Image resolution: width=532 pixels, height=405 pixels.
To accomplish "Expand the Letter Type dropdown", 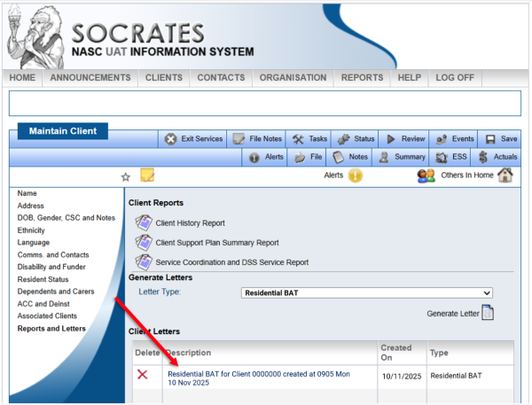I will tap(367, 292).
